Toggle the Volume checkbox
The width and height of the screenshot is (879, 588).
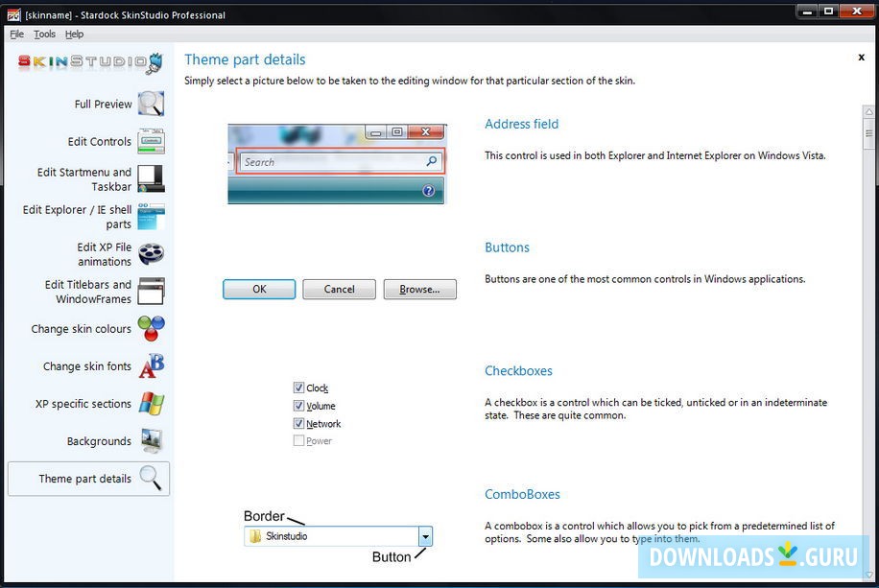coord(298,405)
